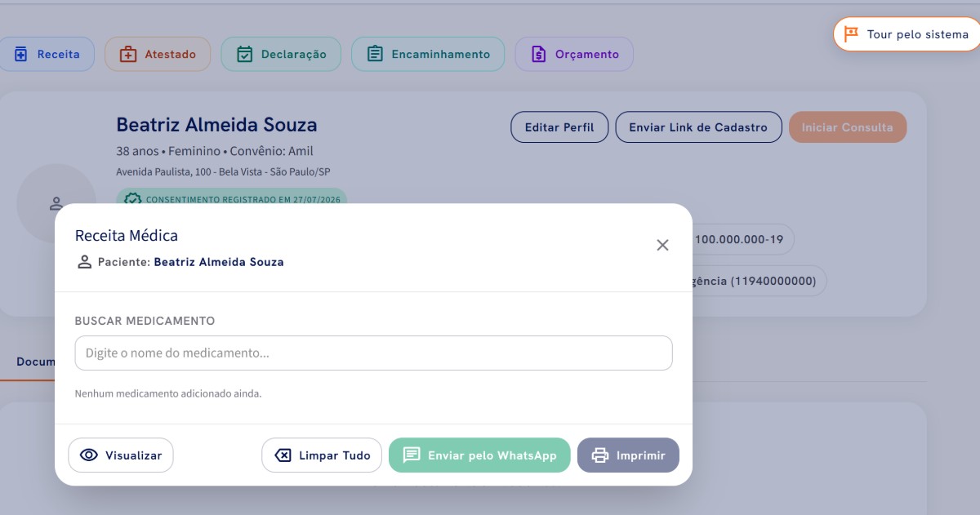Viewport: 980px width, 515px height.
Task: Click the consent registered badge
Action: 232,198
